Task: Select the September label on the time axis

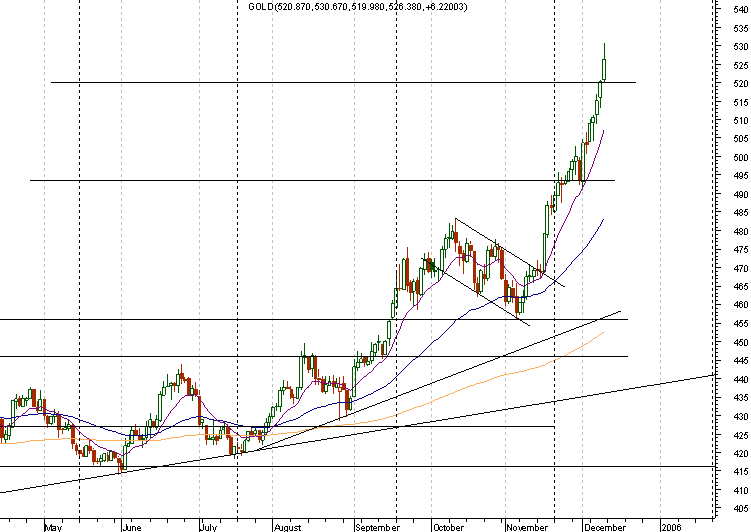Action: click(377, 527)
